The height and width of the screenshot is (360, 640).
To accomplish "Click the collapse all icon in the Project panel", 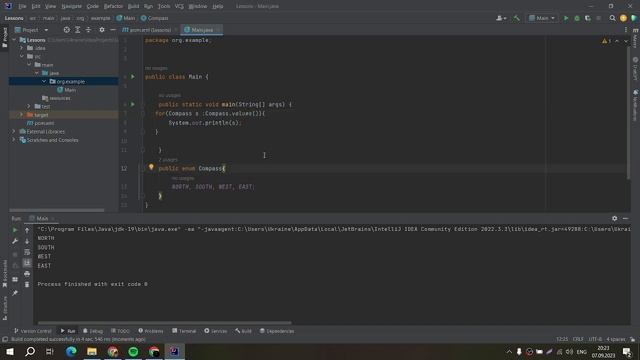I will [88, 30].
